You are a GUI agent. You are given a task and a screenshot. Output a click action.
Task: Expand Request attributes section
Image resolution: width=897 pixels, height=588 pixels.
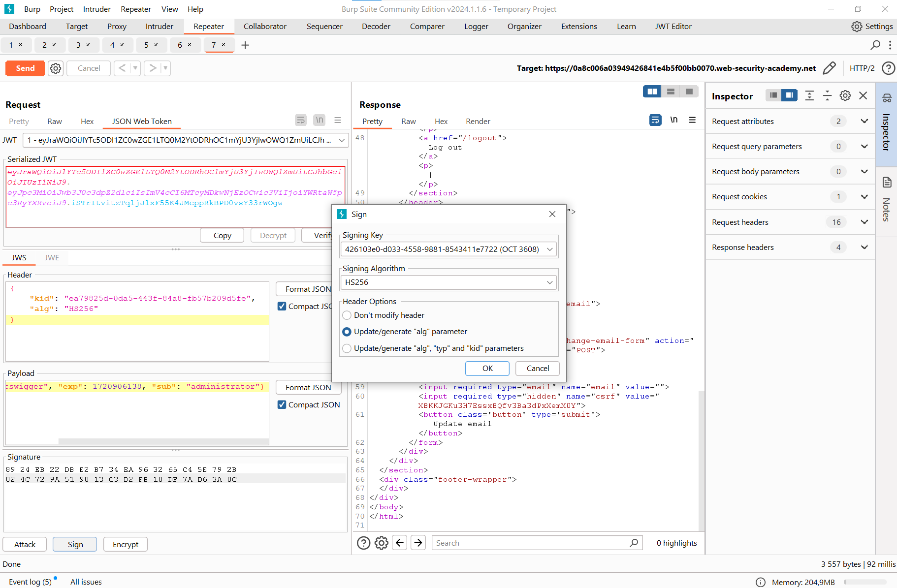pyautogui.click(x=790, y=122)
